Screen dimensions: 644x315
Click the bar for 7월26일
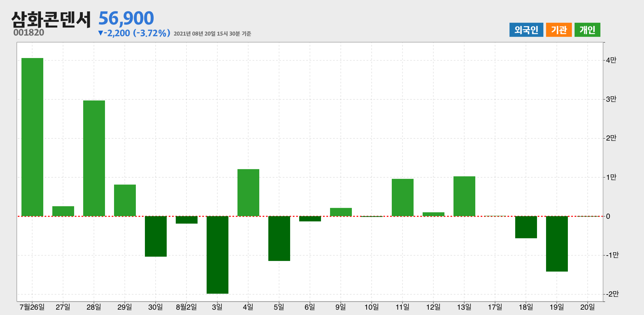[32, 137]
